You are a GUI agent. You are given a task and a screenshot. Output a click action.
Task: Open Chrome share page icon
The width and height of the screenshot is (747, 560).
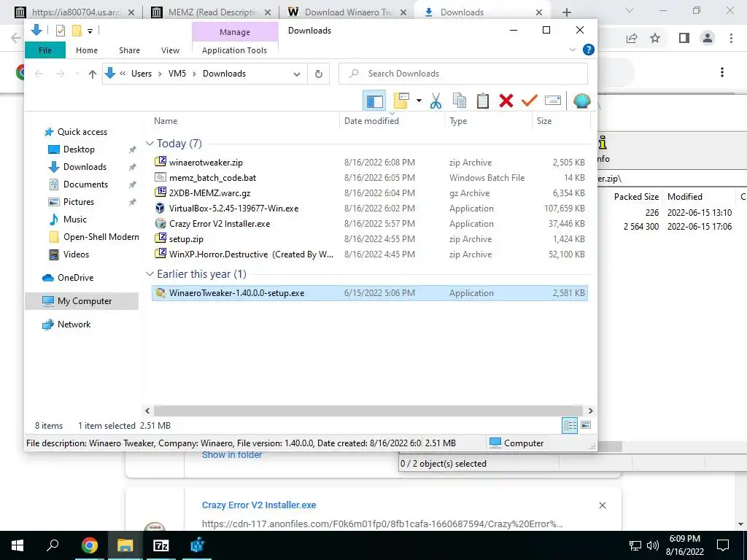pyautogui.click(x=632, y=38)
